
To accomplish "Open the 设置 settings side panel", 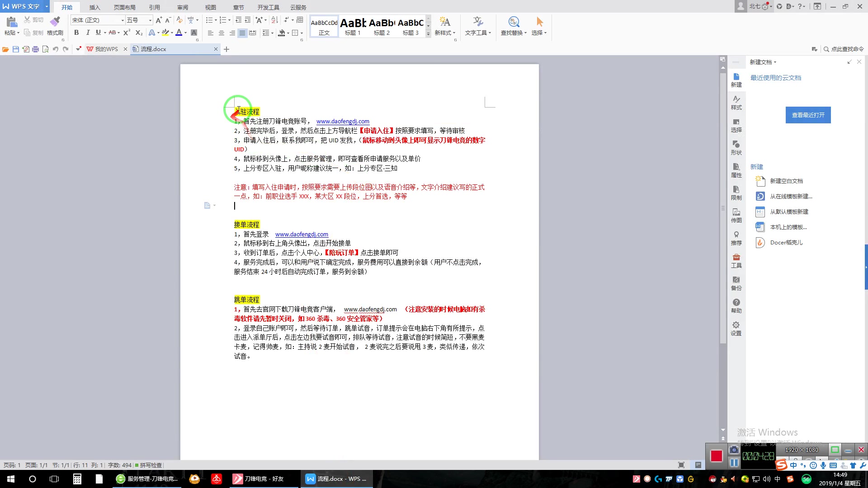I will click(736, 328).
